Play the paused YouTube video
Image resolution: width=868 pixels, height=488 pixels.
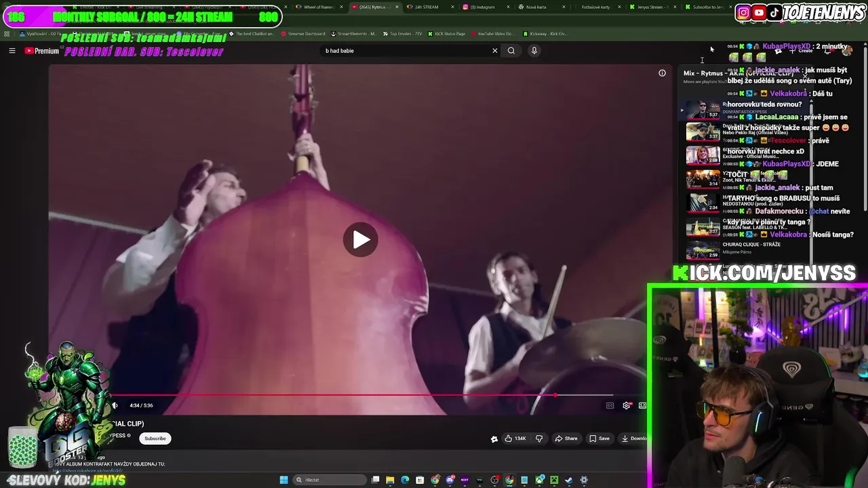360,239
